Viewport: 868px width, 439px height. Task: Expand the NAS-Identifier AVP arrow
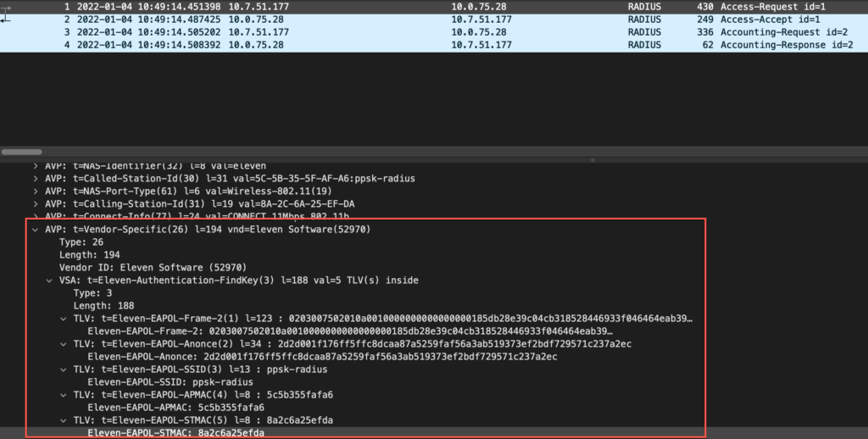pos(35,166)
